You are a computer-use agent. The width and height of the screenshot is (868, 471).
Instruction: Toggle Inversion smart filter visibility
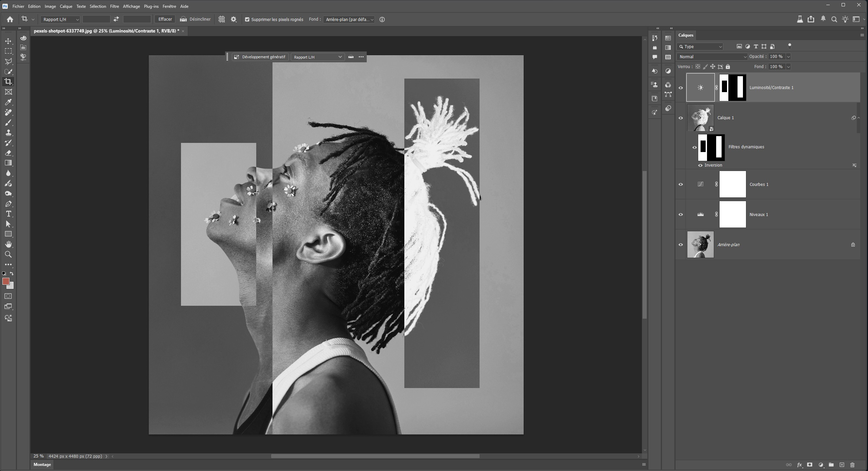tap(700, 165)
